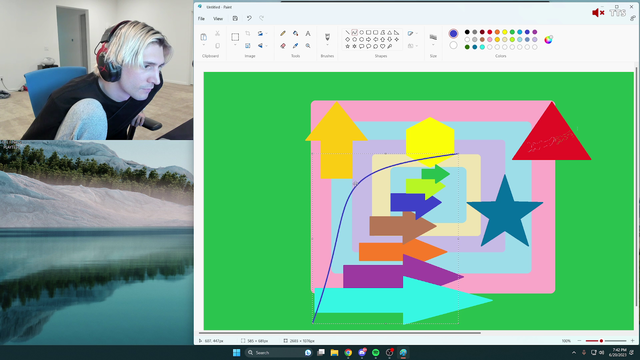Click the Cut scissors icon
Screen dimensions: 640x360
point(218,33)
